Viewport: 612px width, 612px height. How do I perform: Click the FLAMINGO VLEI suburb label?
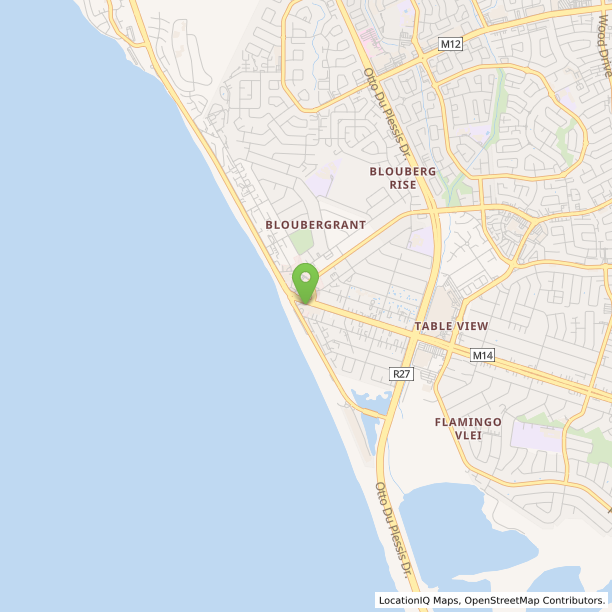(468, 429)
